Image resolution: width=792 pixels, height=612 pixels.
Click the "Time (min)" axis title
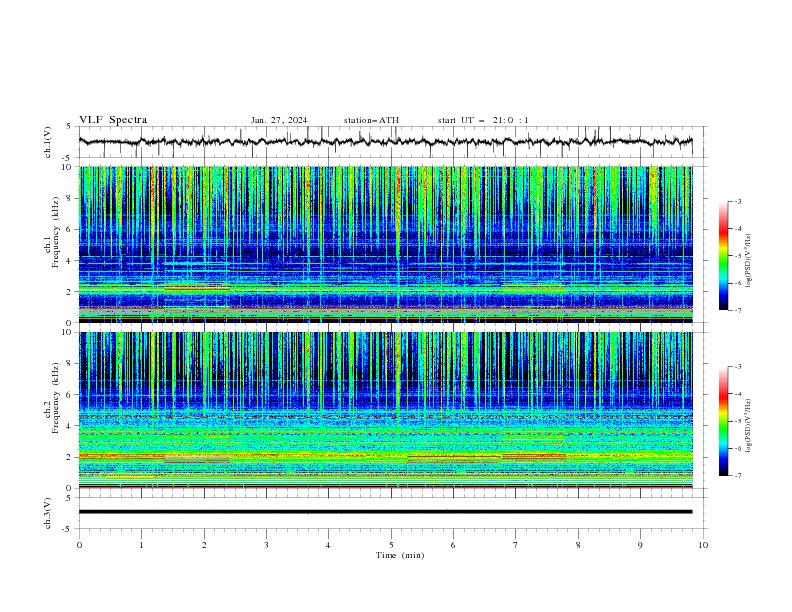400,555
